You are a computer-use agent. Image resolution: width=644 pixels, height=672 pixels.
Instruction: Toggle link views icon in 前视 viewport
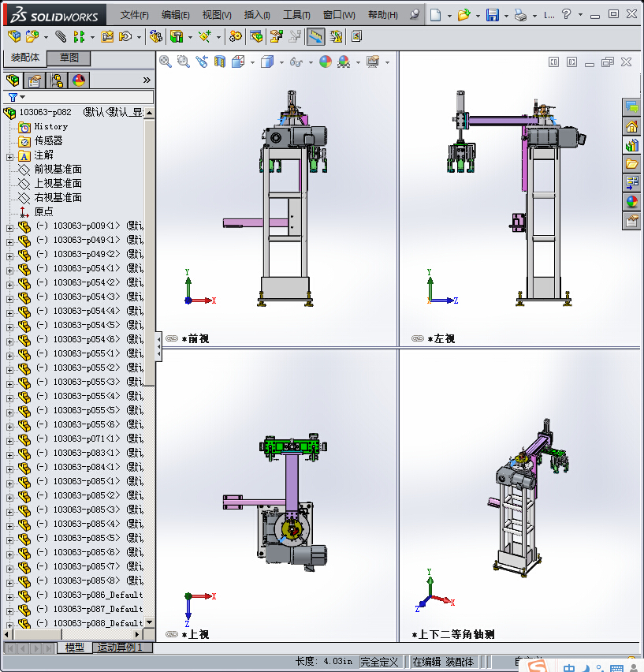(172, 338)
